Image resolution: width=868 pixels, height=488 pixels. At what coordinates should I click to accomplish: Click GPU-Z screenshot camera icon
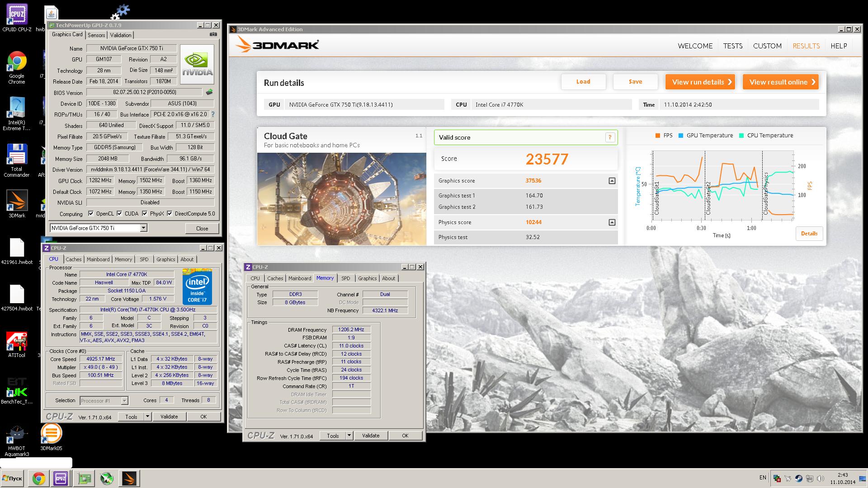pyautogui.click(x=213, y=34)
